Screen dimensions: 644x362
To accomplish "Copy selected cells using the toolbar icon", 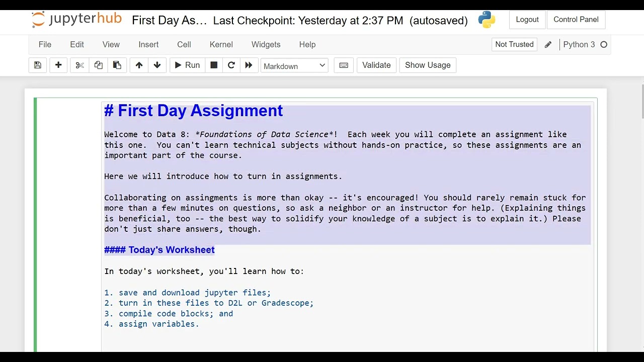I will (98, 65).
